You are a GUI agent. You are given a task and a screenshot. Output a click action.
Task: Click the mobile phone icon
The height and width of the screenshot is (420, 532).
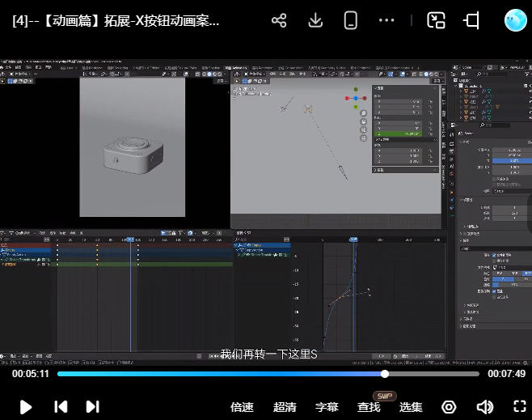(x=351, y=21)
